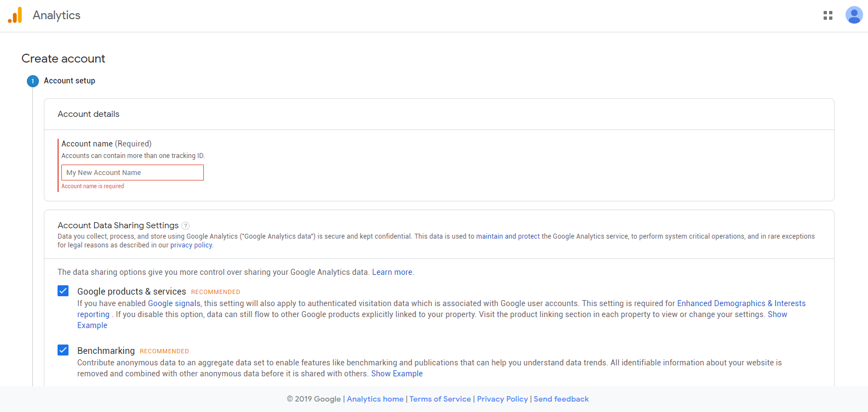
Task: Show Example for Google products & services
Action: pyautogui.click(x=777, y=314)
